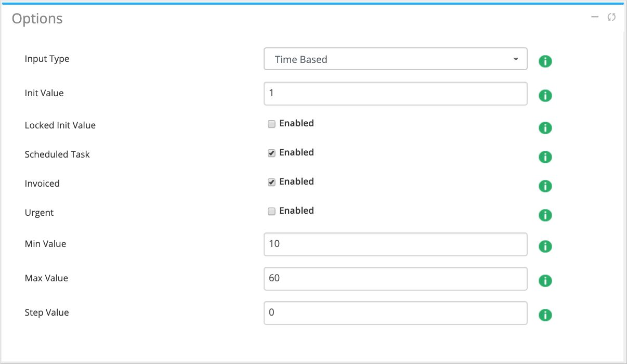The height and width of the screenshot is (364, 627).
Task: Focus the Min Value text field
Action: (395, 244)
